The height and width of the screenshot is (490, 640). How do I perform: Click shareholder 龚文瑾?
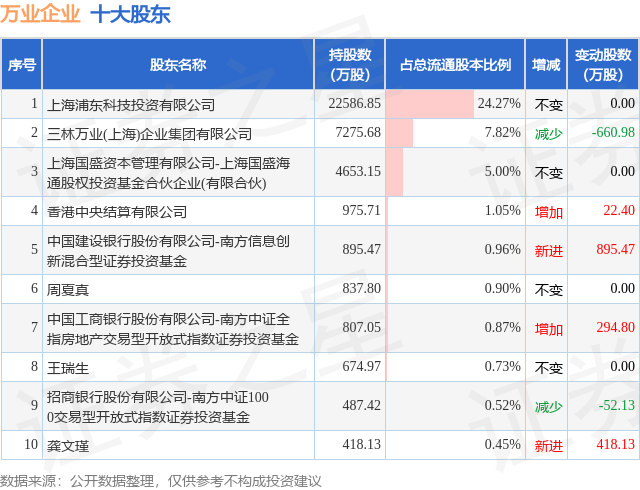[x=68, y=446]
